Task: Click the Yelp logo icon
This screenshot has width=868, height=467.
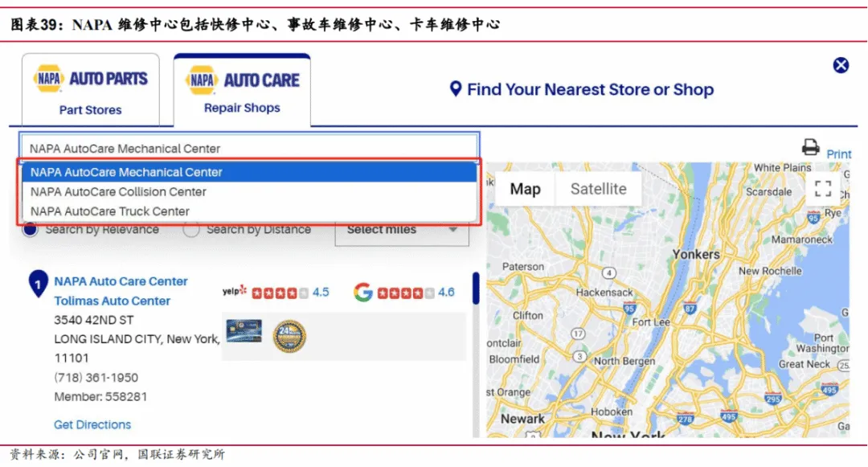Action: (x=235, y=290)
